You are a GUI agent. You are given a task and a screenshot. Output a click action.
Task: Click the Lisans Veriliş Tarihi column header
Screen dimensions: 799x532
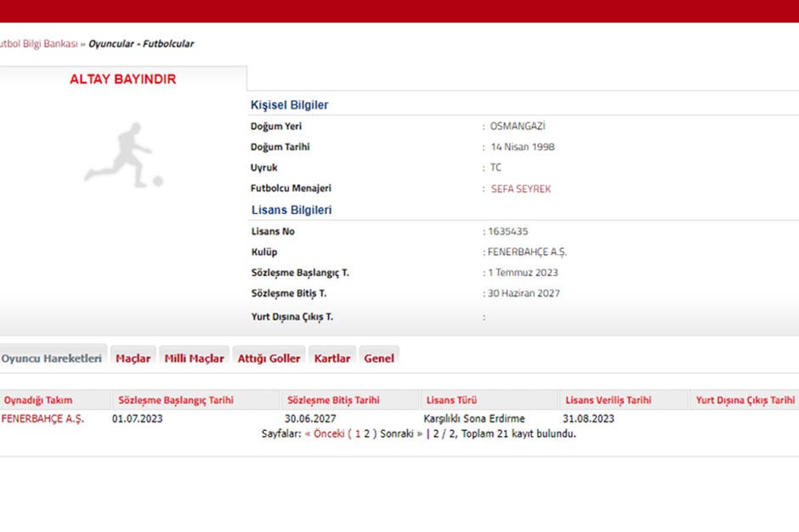tap(609, 399)
